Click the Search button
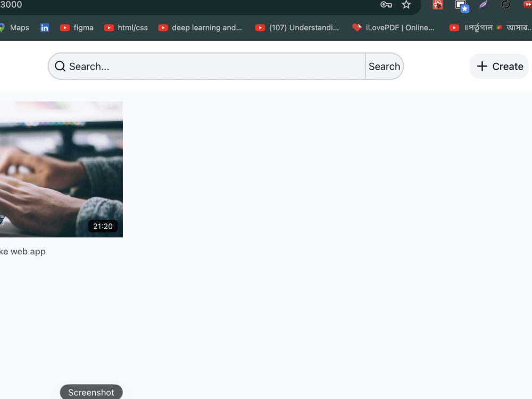This screenshot has width=532, height=399. (x=385, y=66)
